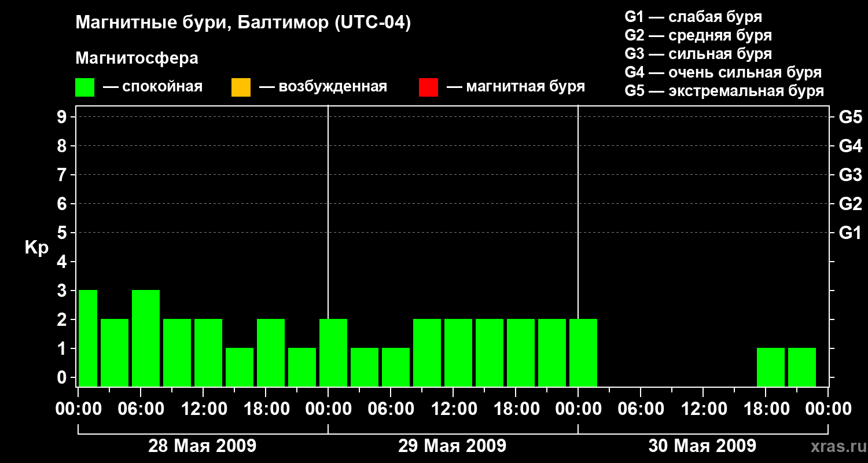Click the bar crossing the 29/30 Мая midnight line
The width and height of the screenshot is (868, 463).
coord(583,352)
